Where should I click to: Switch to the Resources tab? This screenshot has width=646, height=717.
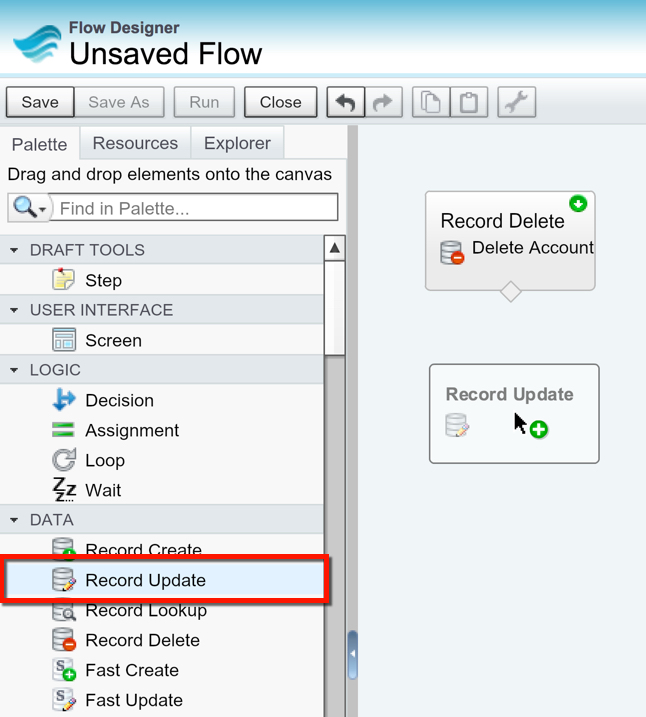(135, 144)
